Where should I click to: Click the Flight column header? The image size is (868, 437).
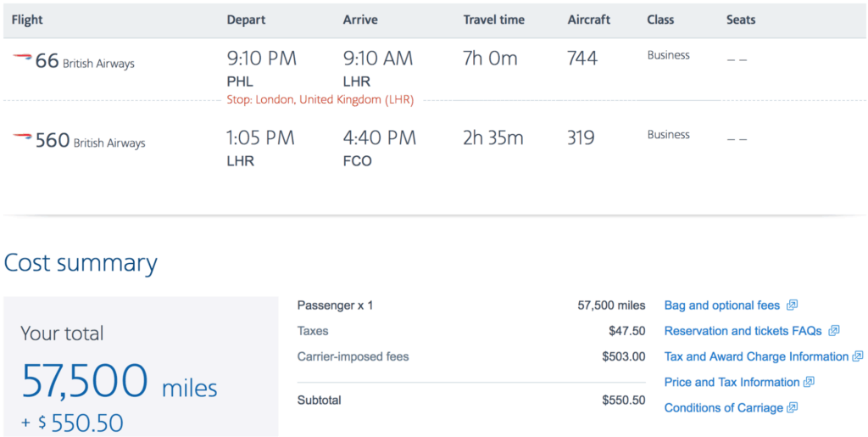tap(27, 20)
